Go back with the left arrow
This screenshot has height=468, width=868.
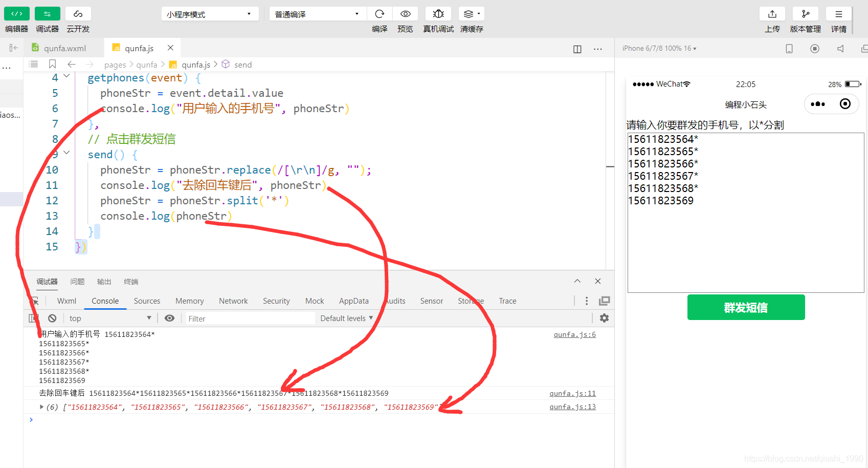(72, 64)
